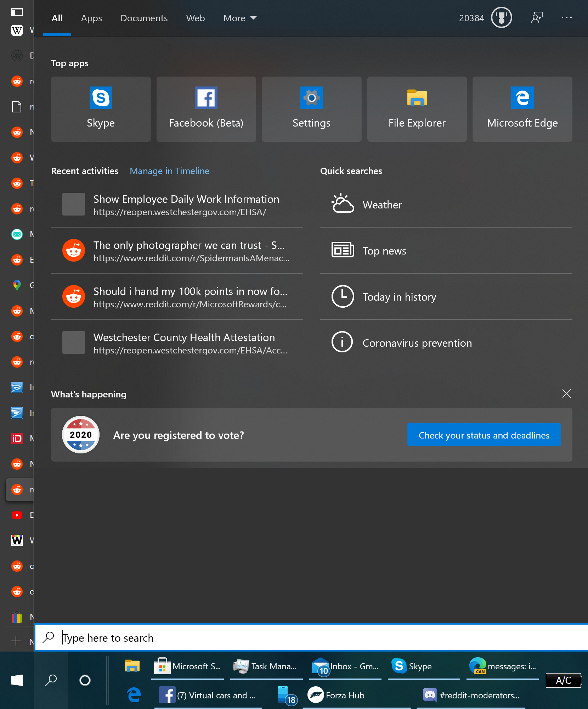Screen dimensions: 588x709
Task: Switch to the Apps tab
Action: tap(91, 18)
